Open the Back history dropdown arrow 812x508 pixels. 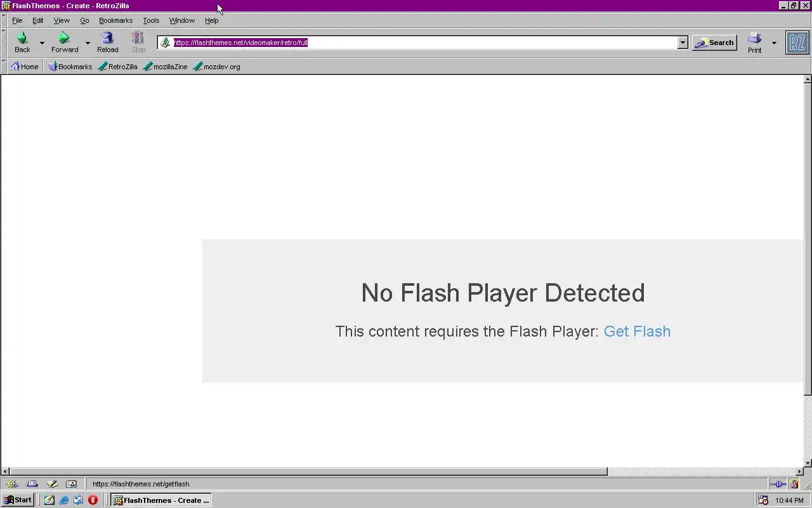click(x=42, y=43)
